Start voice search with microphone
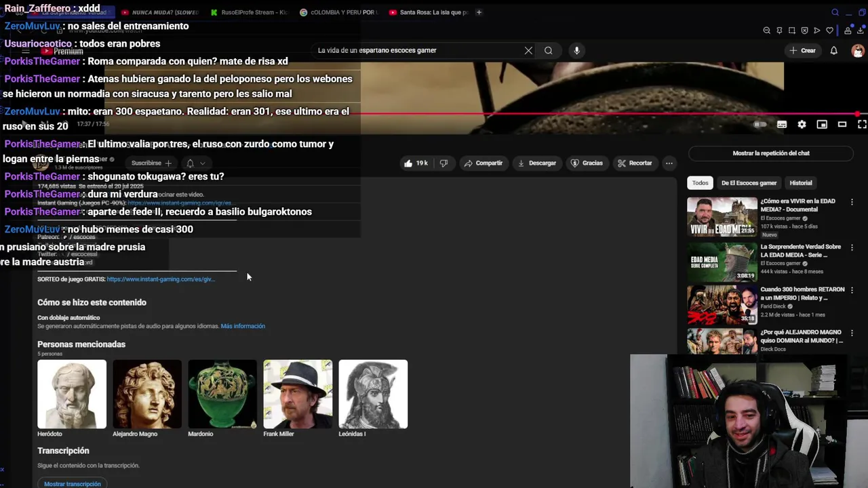Viewport: 868px width, 488px height. click(577, 50)
